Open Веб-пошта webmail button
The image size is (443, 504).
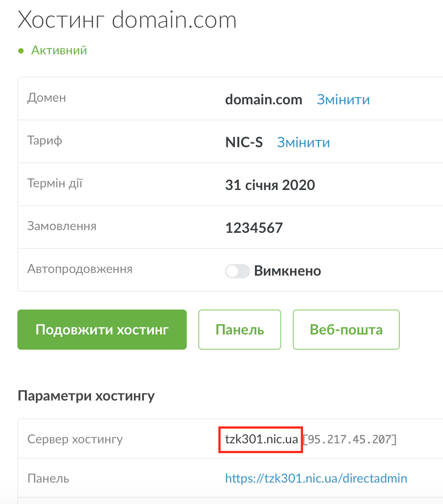[346, 330]
